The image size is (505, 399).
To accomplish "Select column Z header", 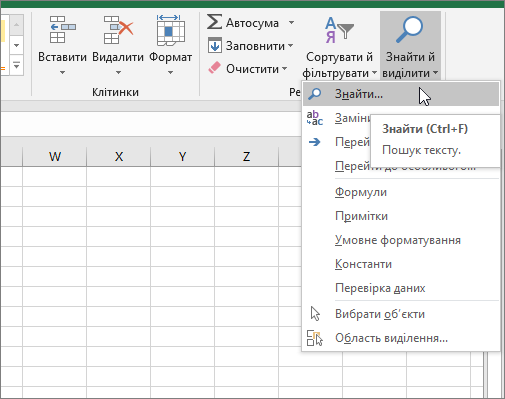I will pyautogui.click(x=247, y=156).
